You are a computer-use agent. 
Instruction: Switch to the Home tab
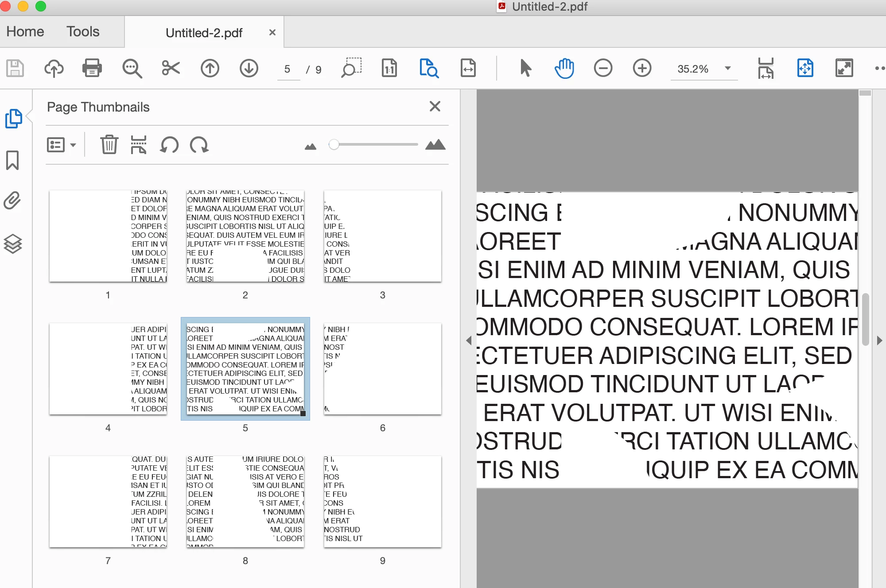tap(25, 31)
